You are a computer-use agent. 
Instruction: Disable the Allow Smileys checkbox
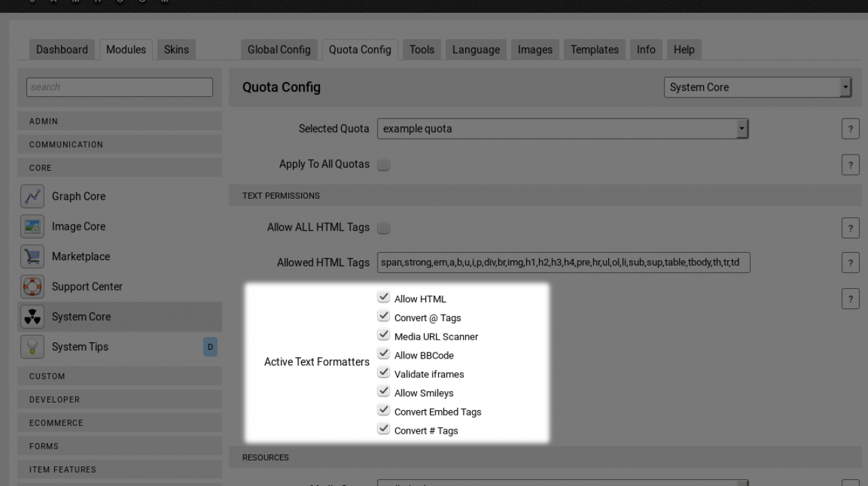384,392
